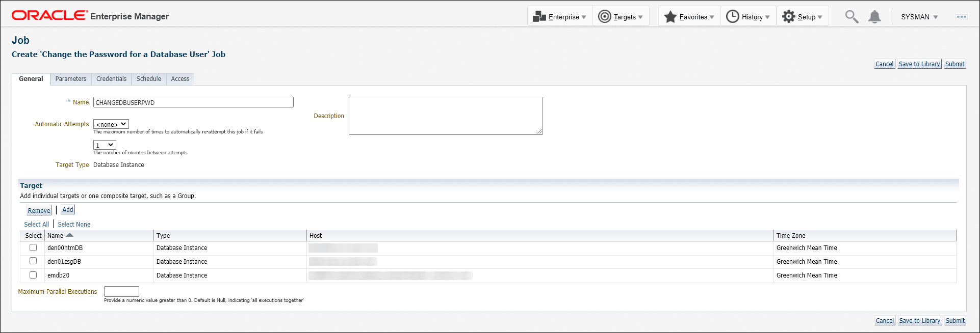Select the den01csgDB checkbox
Image resolution: width=980 pixels, height=333 pixels.
coord(33,261)
